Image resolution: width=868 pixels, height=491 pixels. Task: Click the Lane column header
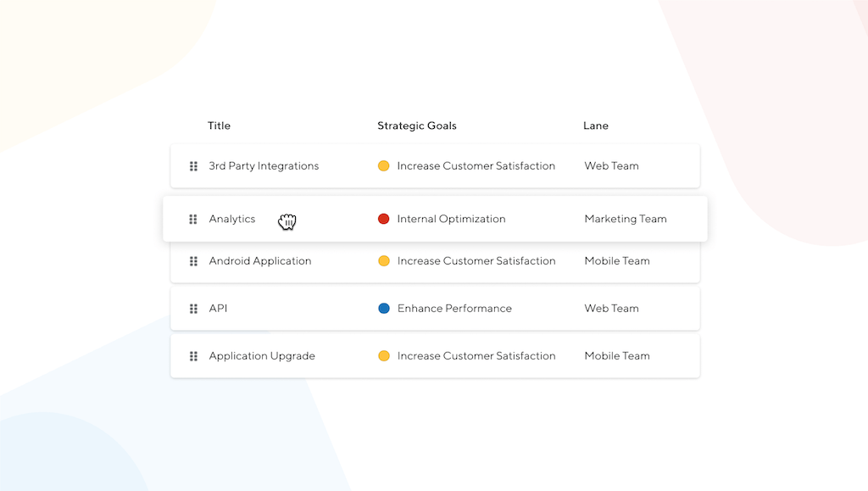coord(596,126)
